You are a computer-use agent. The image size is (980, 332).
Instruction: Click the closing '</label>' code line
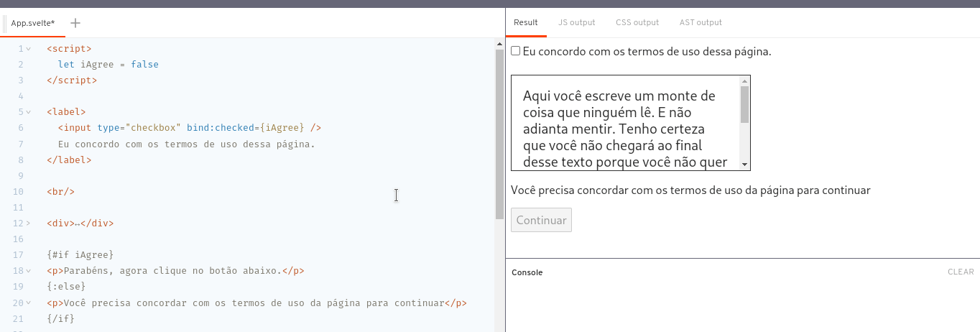click(69, 160)
